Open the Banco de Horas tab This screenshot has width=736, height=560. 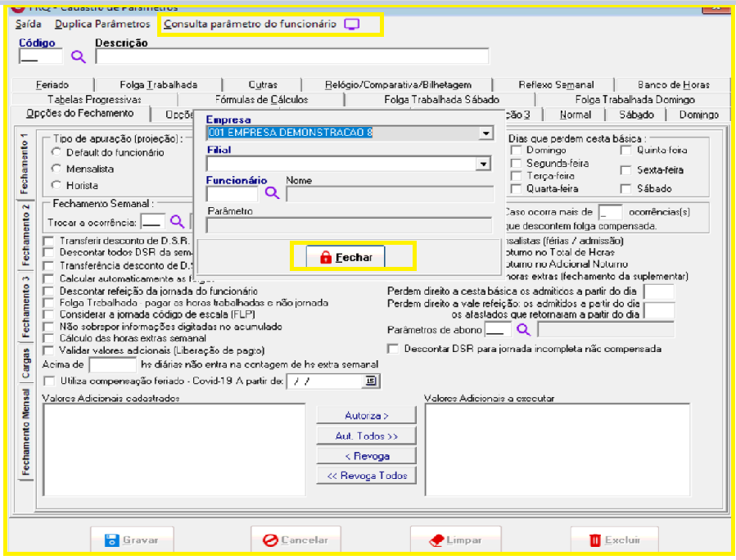(x=673, y=85)
